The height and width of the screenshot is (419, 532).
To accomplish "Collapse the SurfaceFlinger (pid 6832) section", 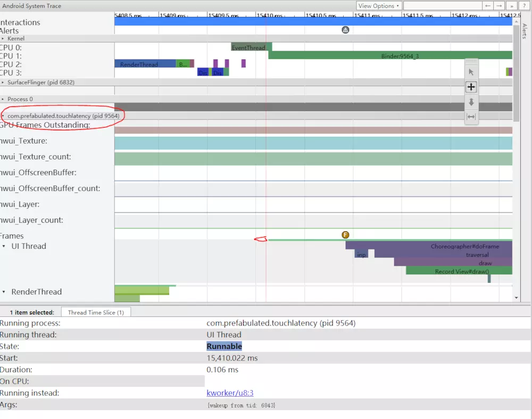I will tap(3, 82).
